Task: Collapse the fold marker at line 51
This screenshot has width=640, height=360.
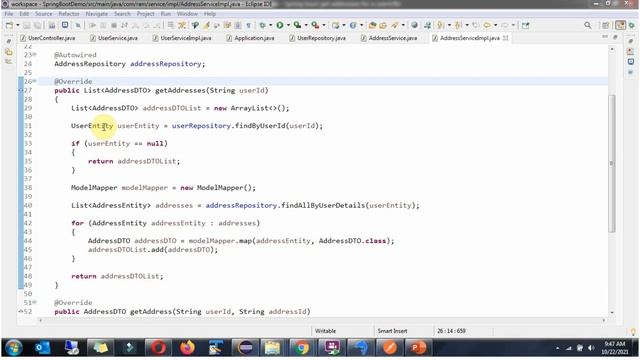Action: 35,302
